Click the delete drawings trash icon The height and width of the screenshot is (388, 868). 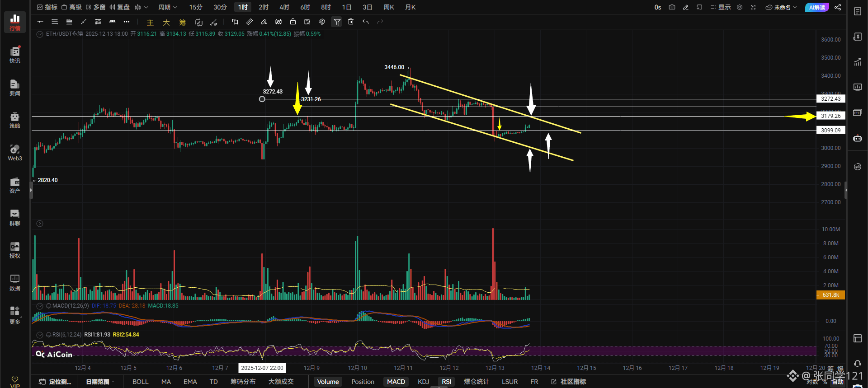351,22
